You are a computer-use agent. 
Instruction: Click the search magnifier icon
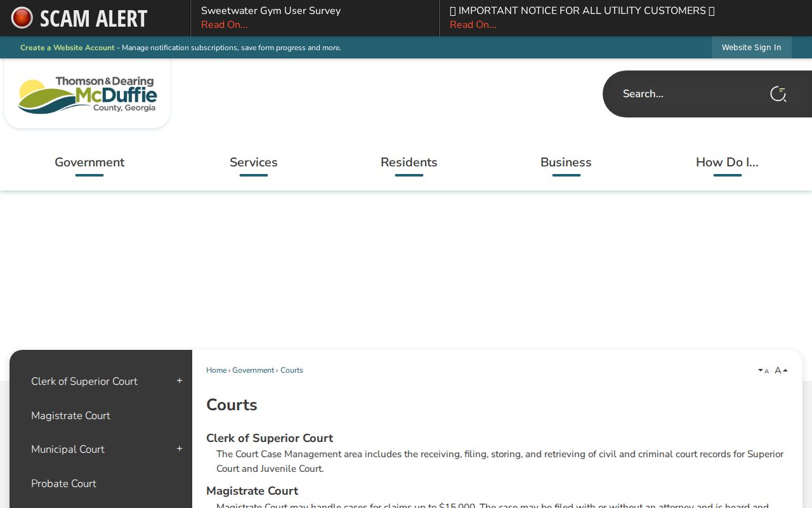778,94
